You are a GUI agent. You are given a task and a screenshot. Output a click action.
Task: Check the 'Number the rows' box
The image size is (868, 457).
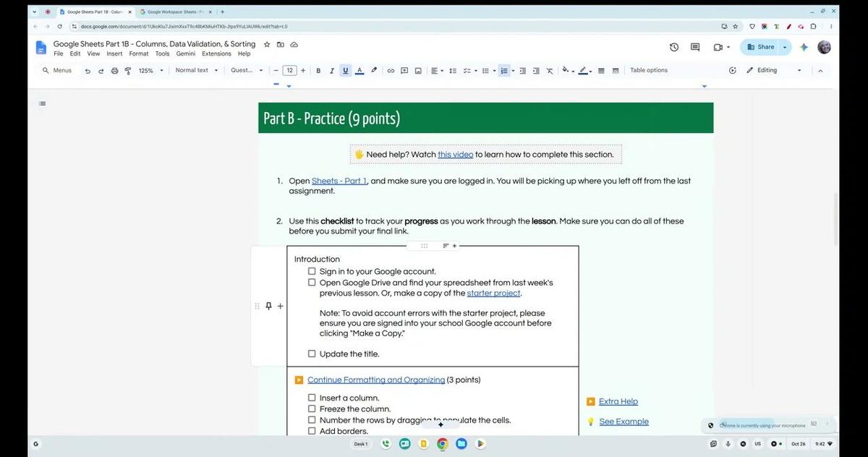pos(312,420)
